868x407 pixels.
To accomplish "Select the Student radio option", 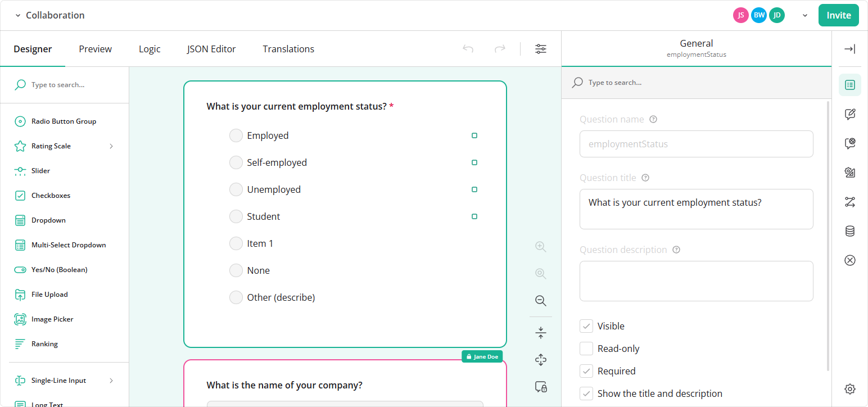I will [x=236, y=216].
